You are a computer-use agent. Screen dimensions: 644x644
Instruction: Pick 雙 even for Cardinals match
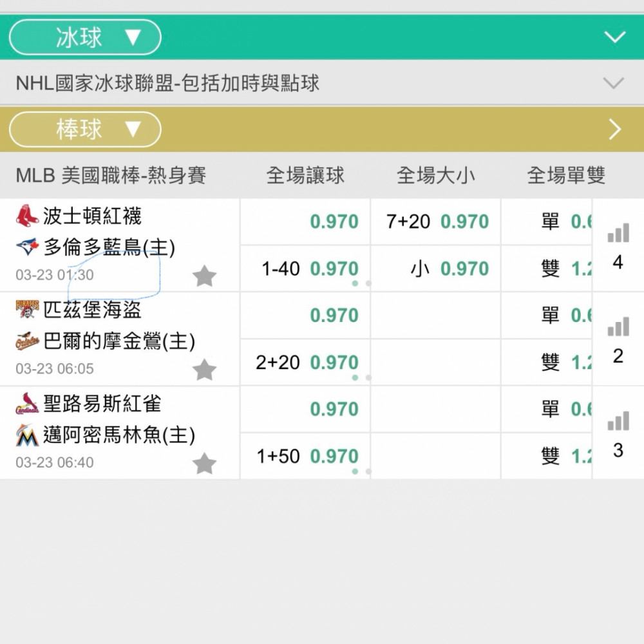pos(547,456)
